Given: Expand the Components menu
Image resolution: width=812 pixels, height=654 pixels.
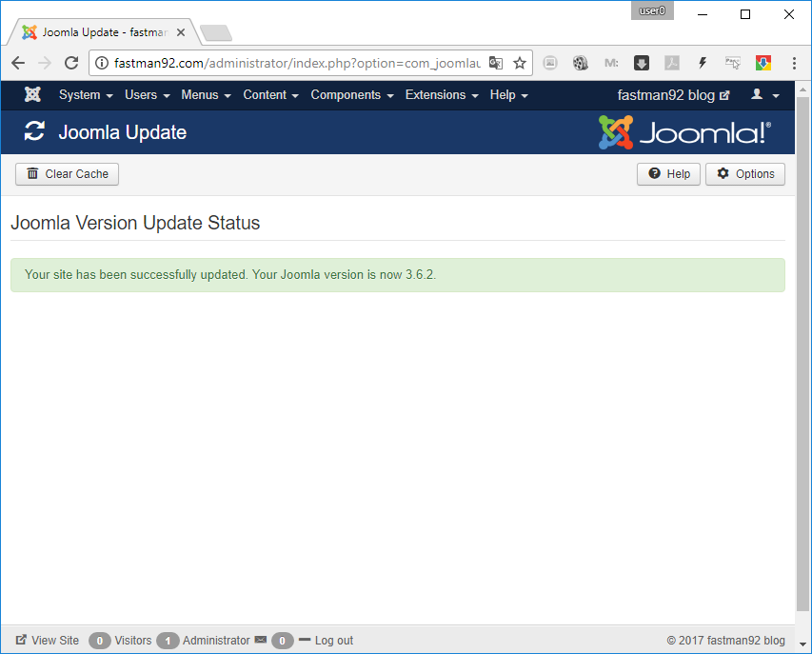Looking at the screenshot, I should pos(352,95).
